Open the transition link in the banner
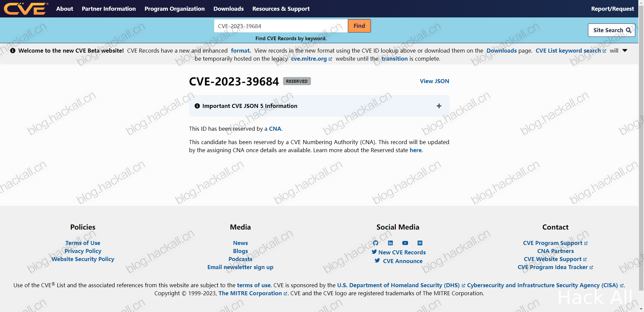 394,59
